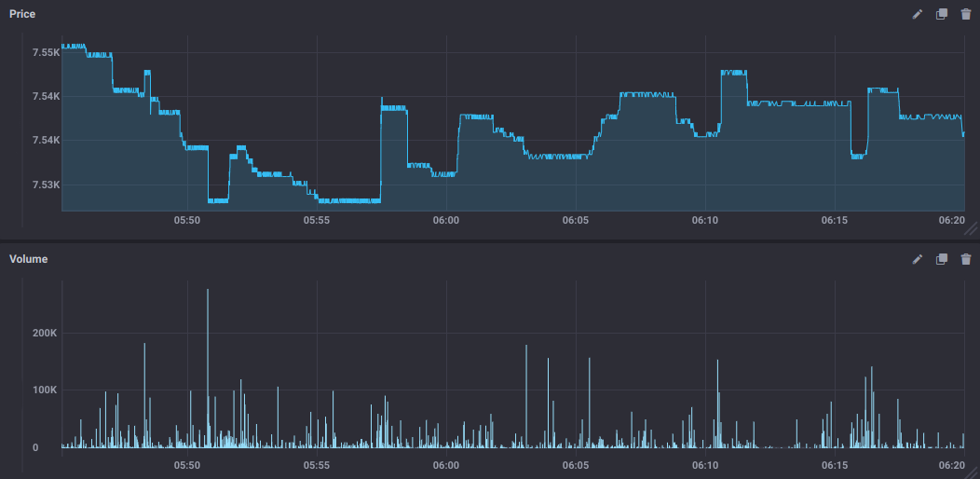
Task: Select the Volume panel title
Action: 29,259
